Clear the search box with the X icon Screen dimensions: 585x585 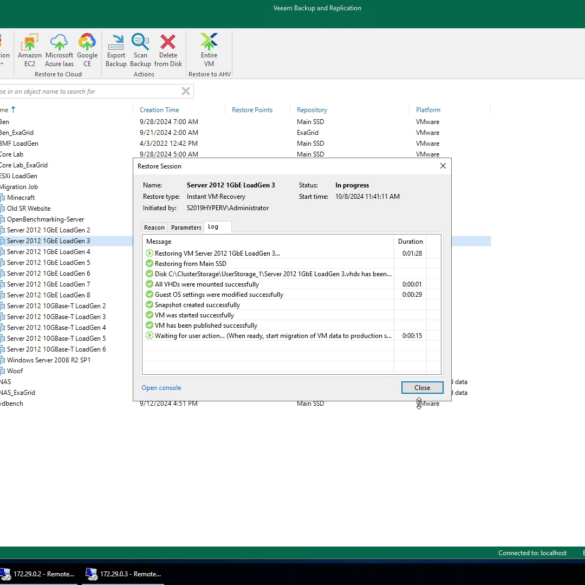click(x=185, y=91)
